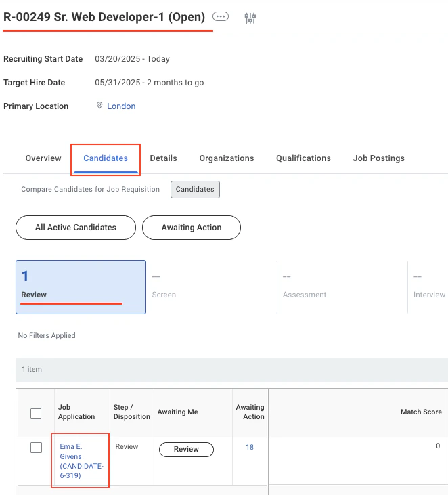448x495 pixels.
Task: Click the Review button in Awaiting Me column
Action: (186, 449)
